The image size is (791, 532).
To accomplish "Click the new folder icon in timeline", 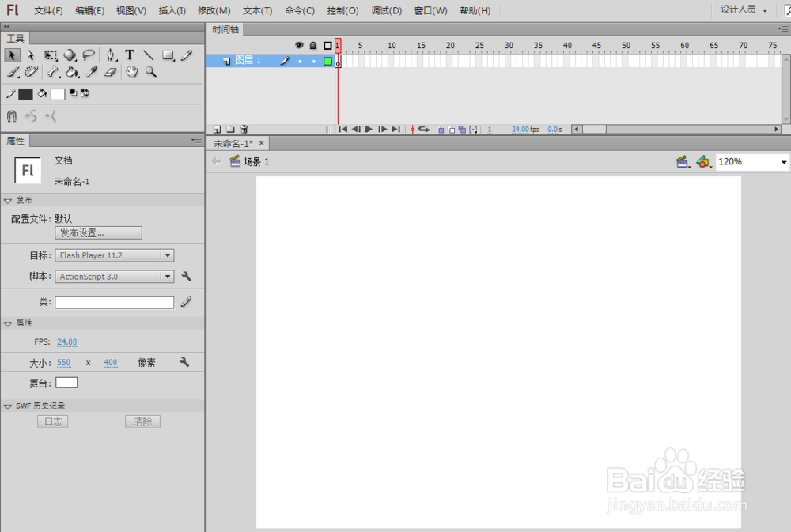I will tap(230, 130).
